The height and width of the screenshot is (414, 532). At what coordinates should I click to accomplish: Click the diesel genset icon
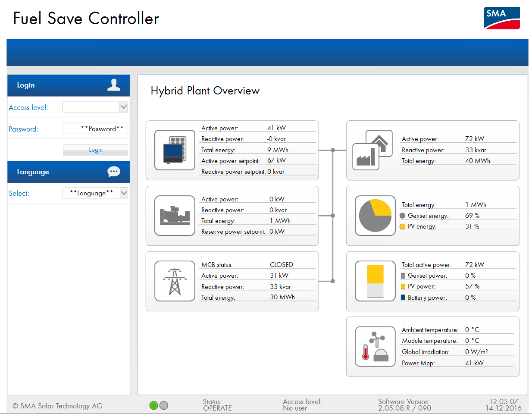click(x=175, y=216)
